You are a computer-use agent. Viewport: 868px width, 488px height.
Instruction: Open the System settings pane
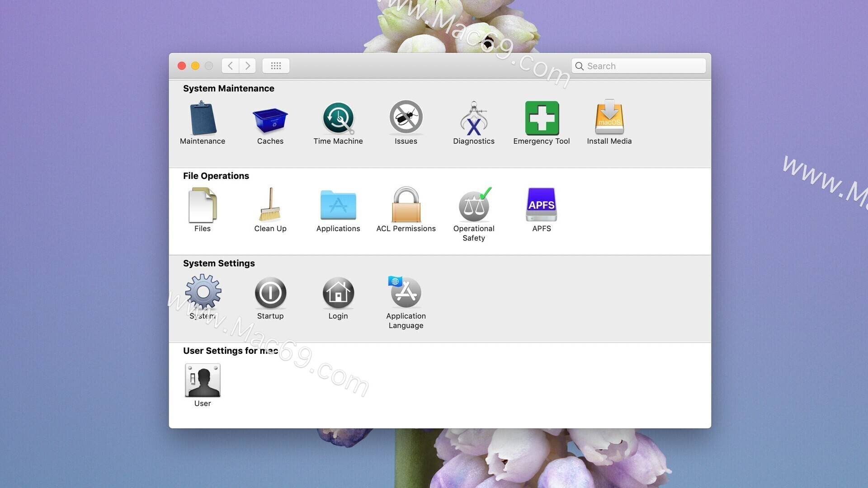pyautogui.click(x=202, y=293)
